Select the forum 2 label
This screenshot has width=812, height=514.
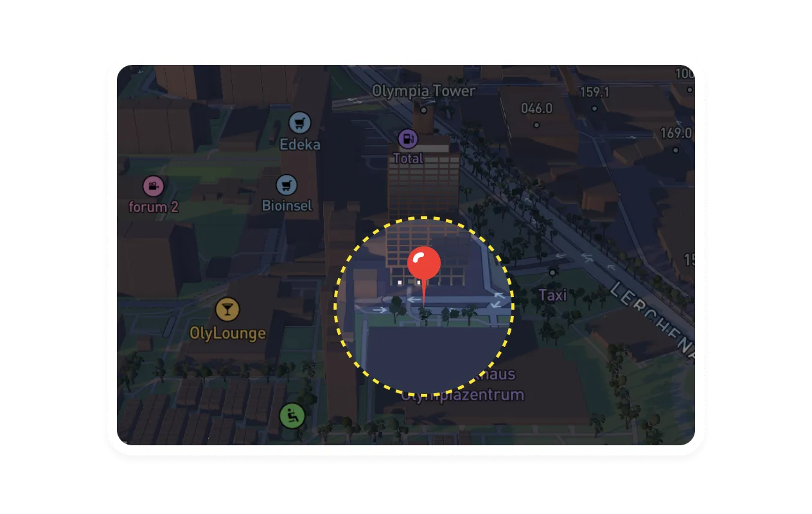(x=154, y=208)
